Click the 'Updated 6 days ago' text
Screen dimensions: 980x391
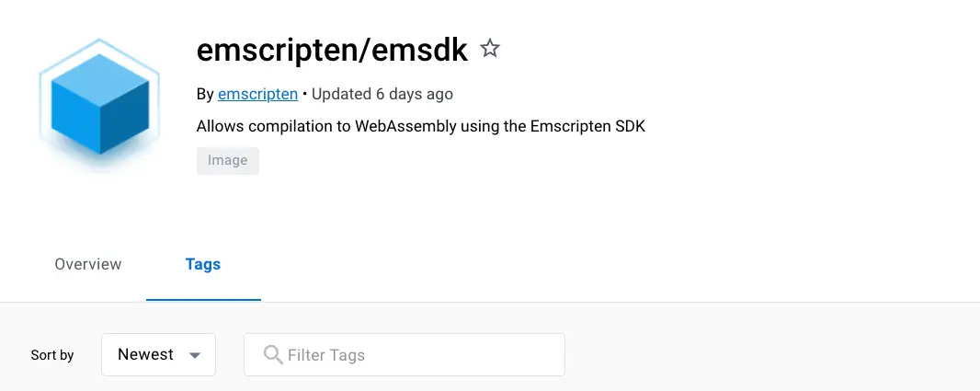point(383,94)
